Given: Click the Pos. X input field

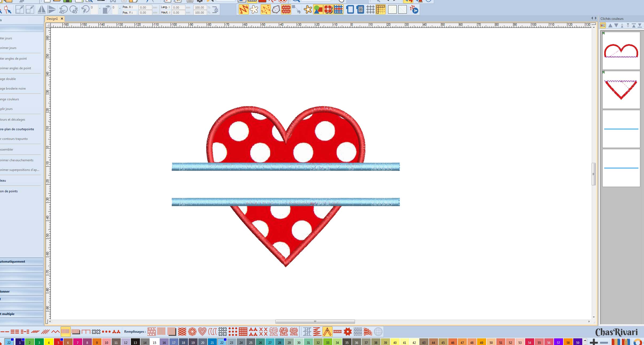Looking at the screenshot, I should pos(145,7).
